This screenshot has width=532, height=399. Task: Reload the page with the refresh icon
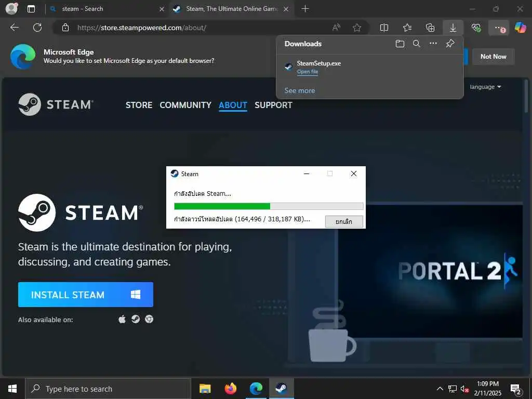click(x=37, y=28)
